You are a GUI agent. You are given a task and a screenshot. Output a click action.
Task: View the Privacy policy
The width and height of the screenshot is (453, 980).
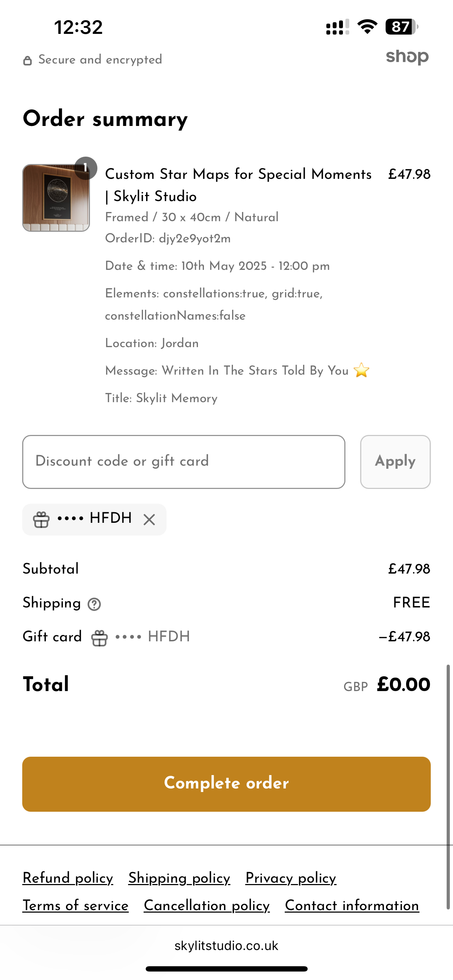point(291,878)
